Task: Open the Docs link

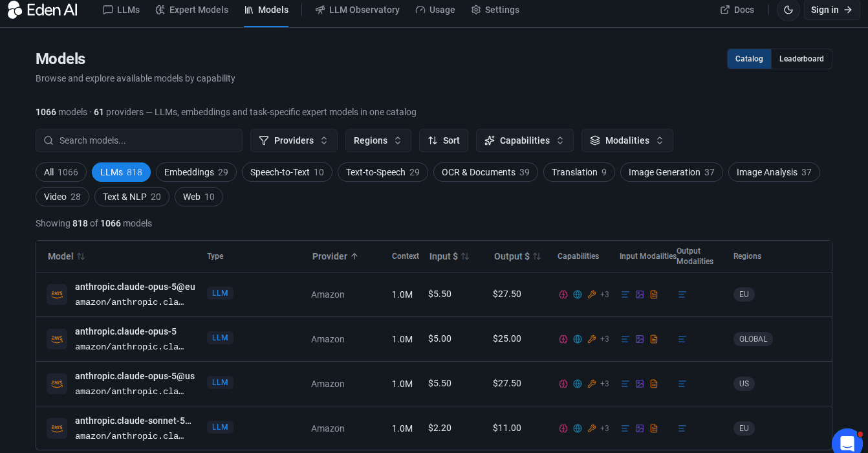Action: pyautogui.click(x=737, y=10)
